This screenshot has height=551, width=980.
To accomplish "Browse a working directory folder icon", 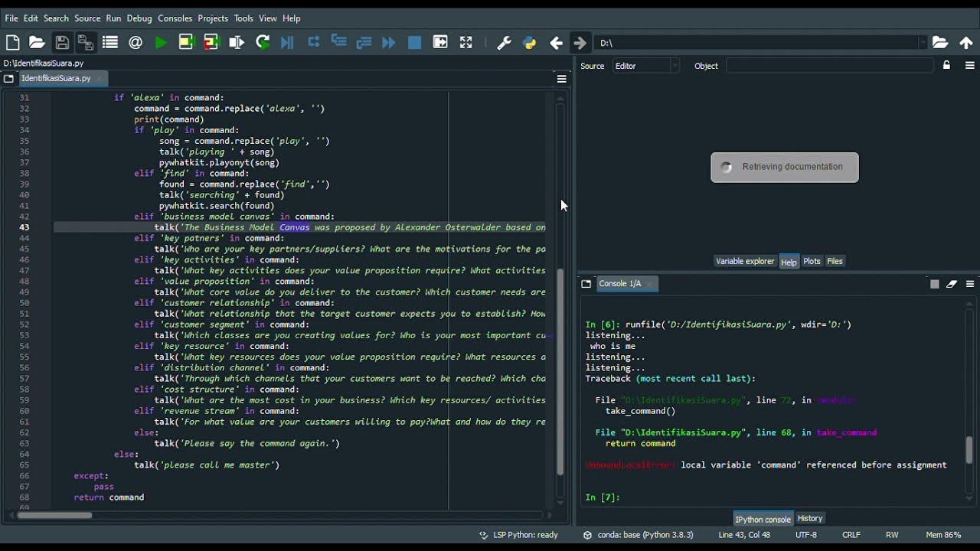I will pos(940,43).
